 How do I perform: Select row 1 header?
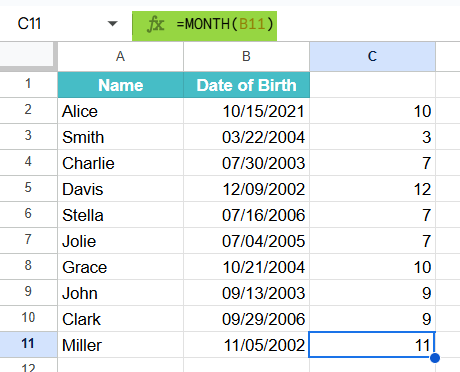point(28,84)
